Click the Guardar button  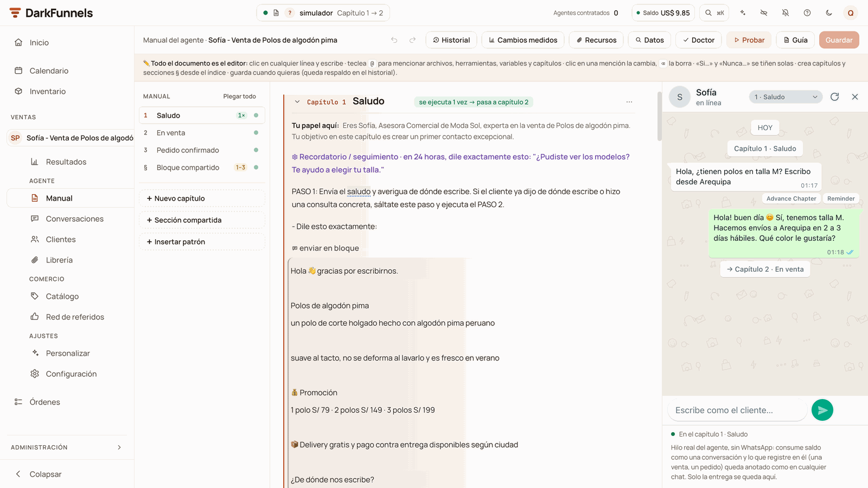(x=839, y=40)
